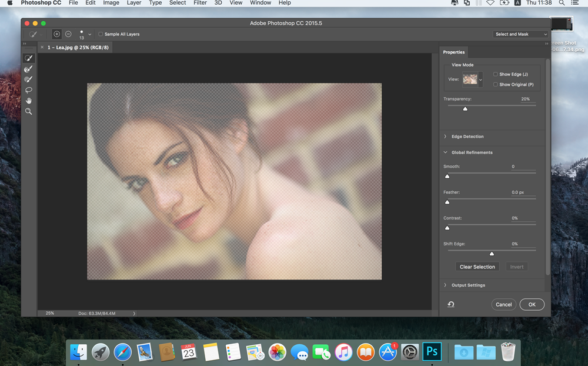Open System Preferences from the dock
This screenshot has width=588, height=366.
tap(410, 352)
